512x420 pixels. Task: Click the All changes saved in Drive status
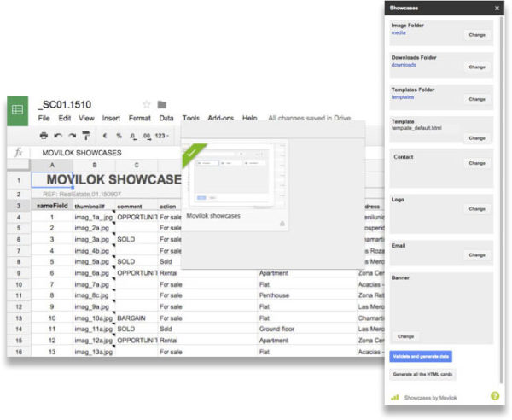[x=309, y=118]
